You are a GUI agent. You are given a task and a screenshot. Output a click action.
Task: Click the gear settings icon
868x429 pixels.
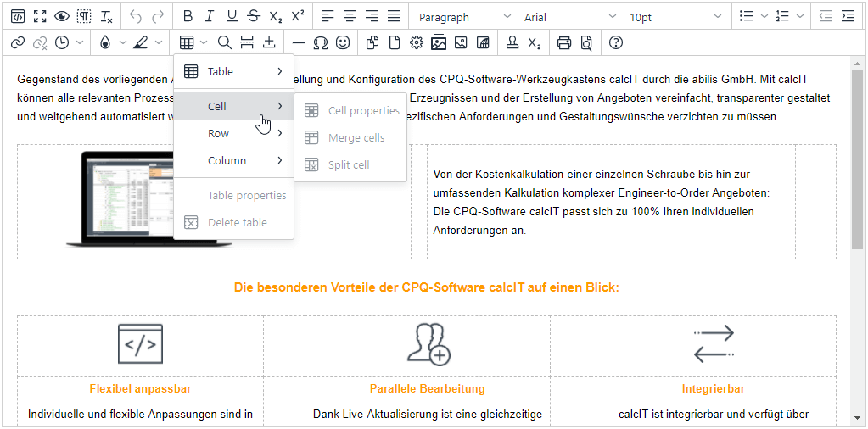click(417, 42)
